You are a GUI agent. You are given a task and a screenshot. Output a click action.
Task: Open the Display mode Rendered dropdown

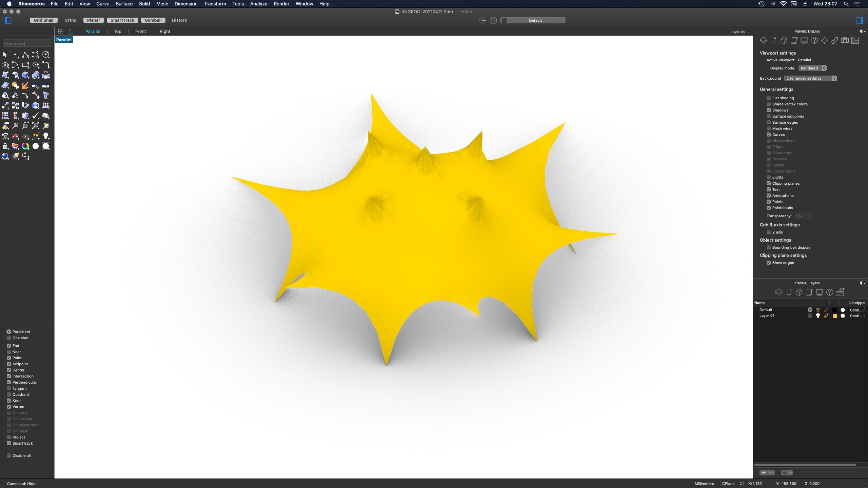[812, 68]
